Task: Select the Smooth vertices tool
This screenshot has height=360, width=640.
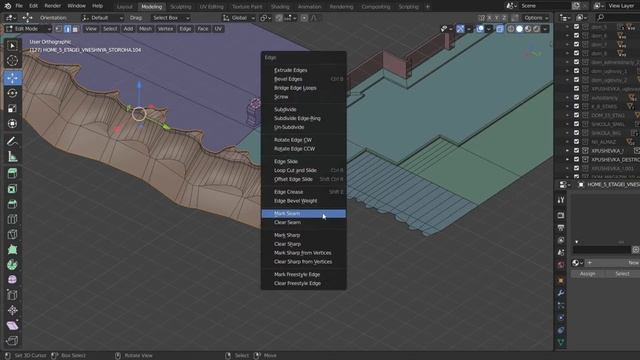Action: (12, 280)
